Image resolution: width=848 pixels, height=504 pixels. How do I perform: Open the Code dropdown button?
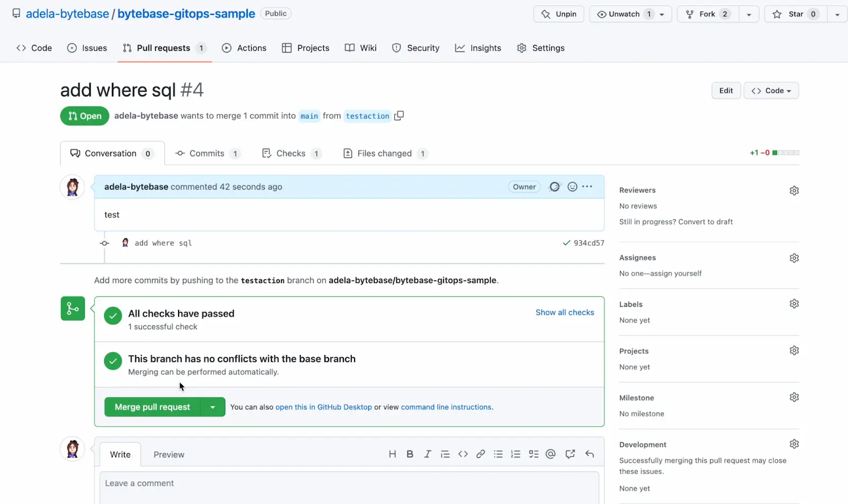(x=771, y=90)
